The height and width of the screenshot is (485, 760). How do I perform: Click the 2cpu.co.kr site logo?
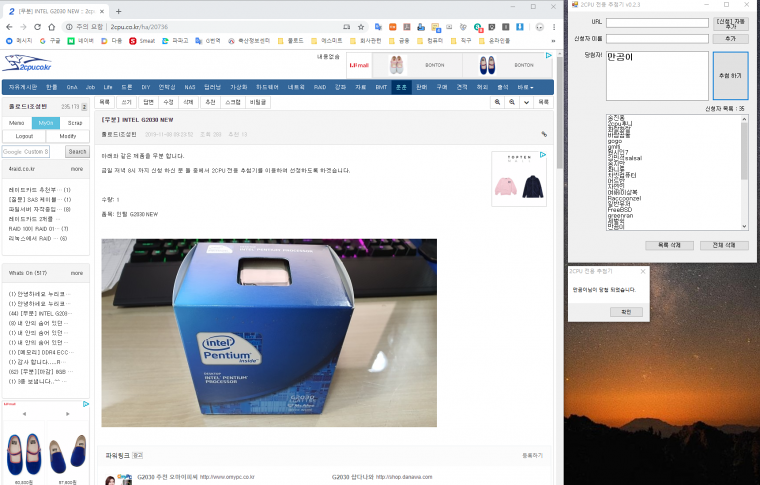click(x=27, y=63)
